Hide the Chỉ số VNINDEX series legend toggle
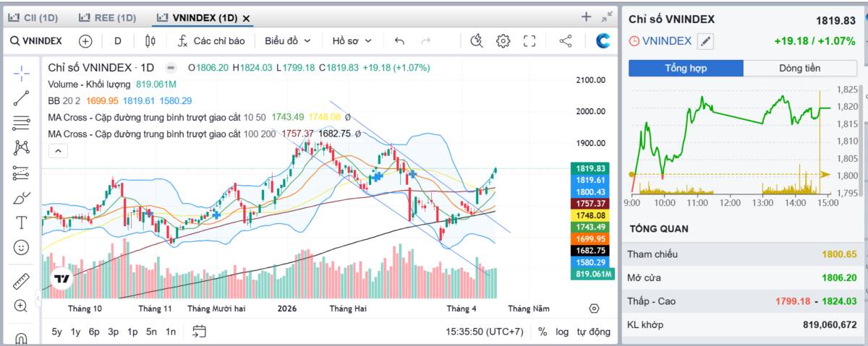The width and height of the screenshot is (868, 346). 171,68
